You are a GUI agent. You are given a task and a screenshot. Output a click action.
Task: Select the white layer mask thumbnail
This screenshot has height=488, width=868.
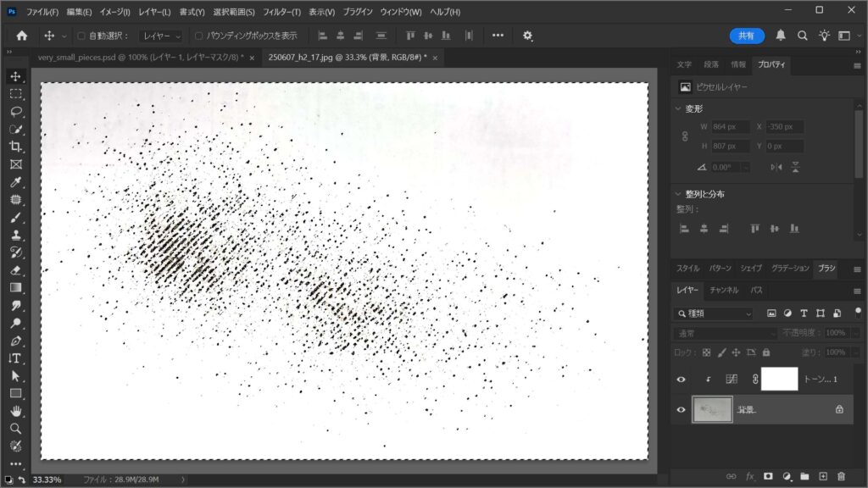coord(780,379)
